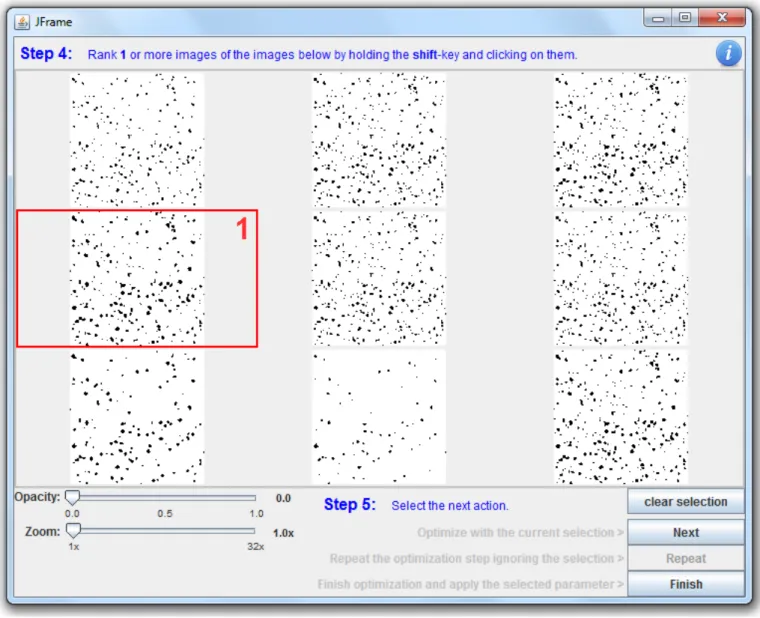Viewport: 760px width, 618px height.
Task: Select the bottom-left particle image
Action: pos(137,417)
